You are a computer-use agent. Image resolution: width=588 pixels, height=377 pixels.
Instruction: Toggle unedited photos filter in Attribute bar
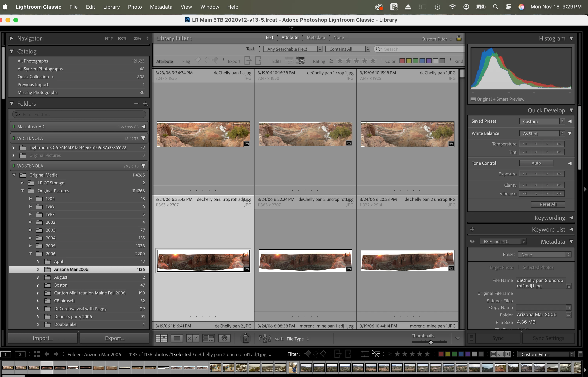click(x=300, y=61)
